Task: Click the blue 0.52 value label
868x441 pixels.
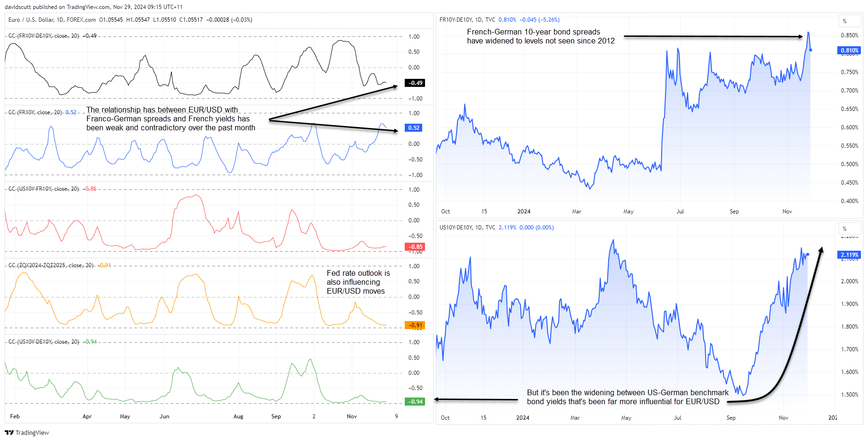Action: click(x=414, y=128)
